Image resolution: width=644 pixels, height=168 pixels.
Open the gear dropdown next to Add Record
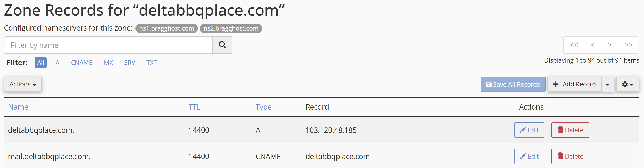(627, 84)
